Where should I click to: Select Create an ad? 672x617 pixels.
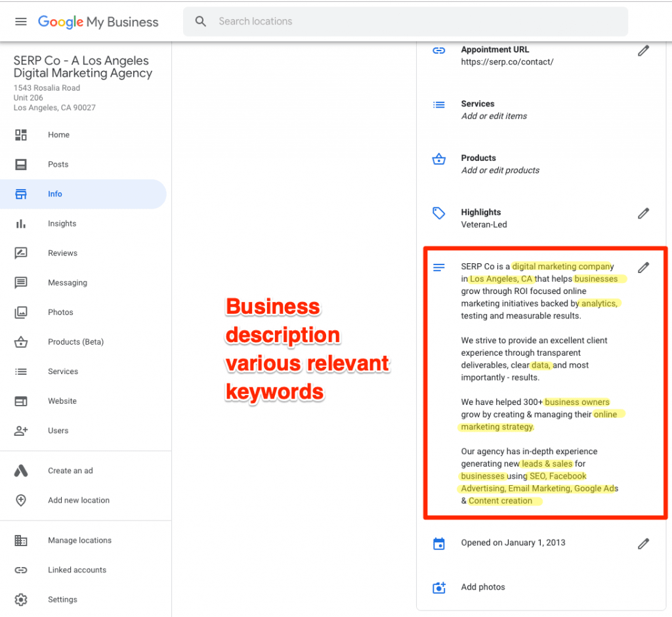point(70,471)
